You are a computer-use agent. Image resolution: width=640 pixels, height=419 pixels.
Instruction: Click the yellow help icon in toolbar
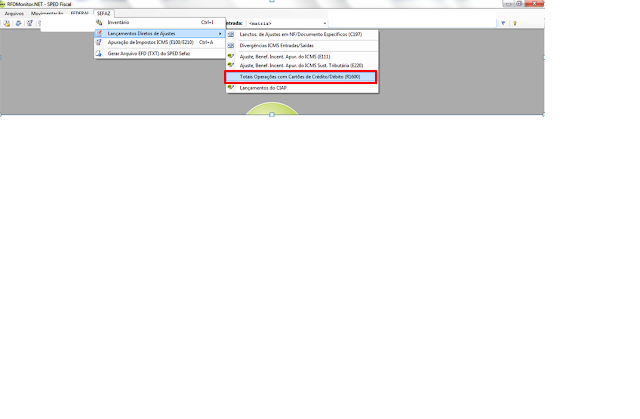(x=515, y=23)
